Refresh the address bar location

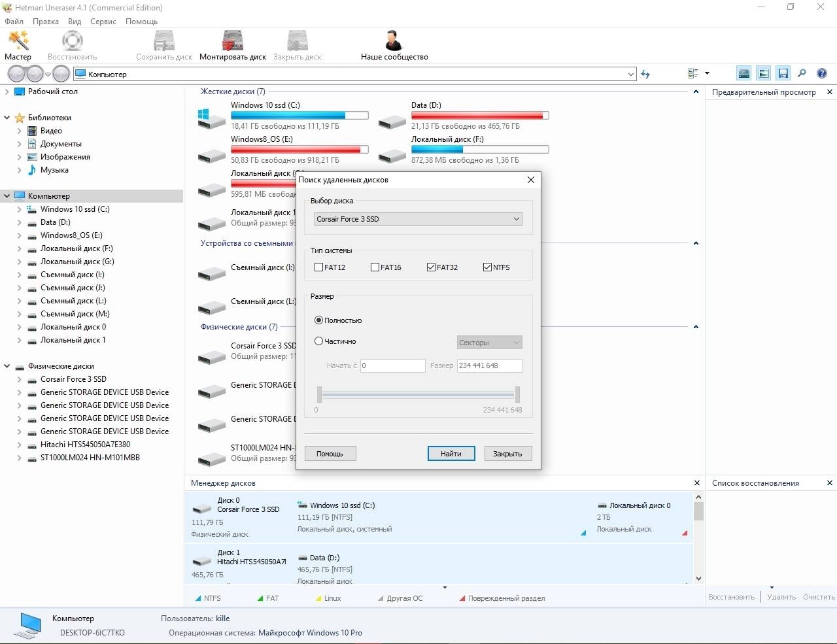[645, 75]
